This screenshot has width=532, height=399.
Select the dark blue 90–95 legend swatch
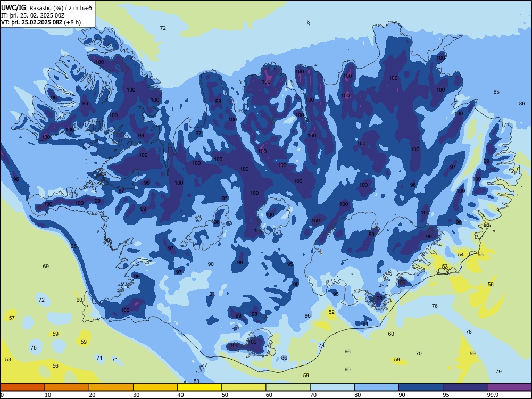coord(421,387)
